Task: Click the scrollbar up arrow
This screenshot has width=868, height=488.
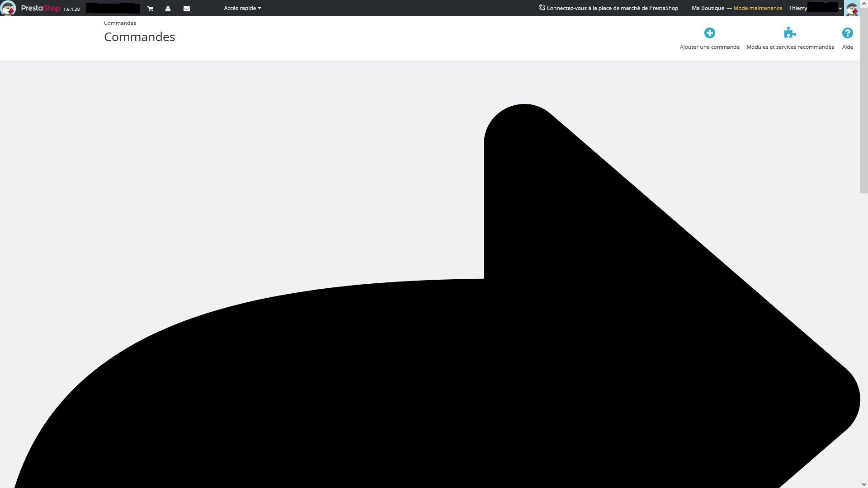Action: point(863,4)
